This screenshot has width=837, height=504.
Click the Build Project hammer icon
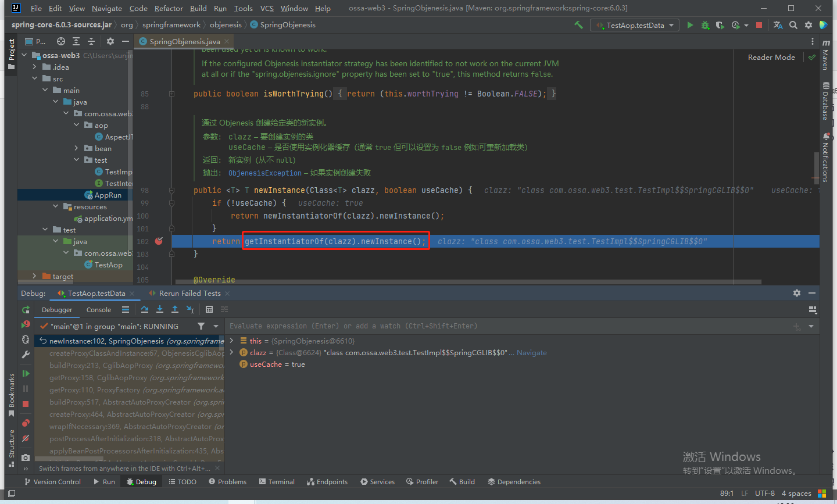(578, 25)
